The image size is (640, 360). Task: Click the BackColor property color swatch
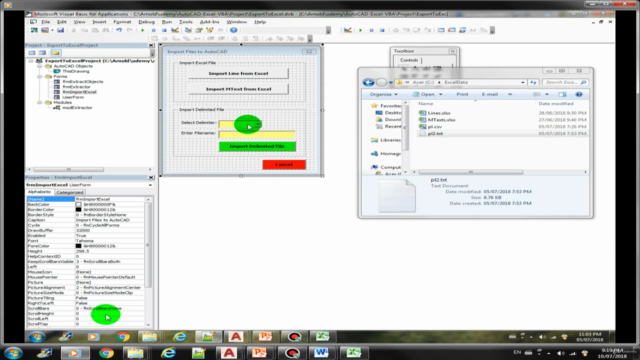(78, 204)
